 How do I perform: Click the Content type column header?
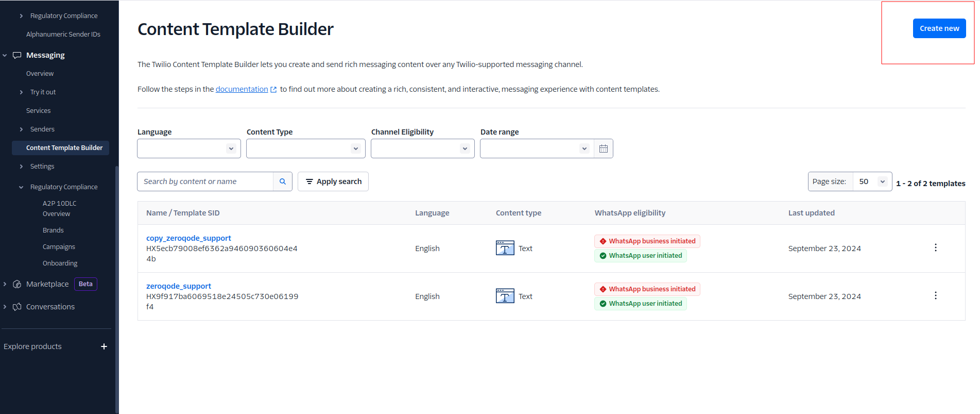point(518,213)
